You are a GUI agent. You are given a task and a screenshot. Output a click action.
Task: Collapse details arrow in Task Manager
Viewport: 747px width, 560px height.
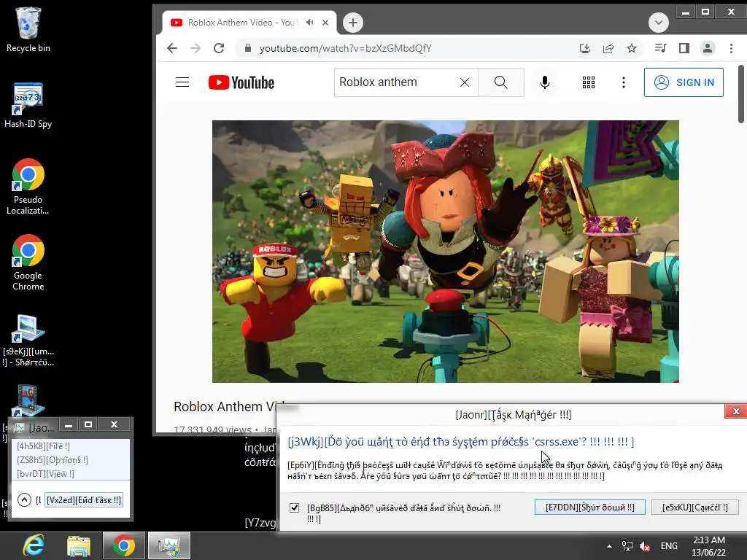24,500
